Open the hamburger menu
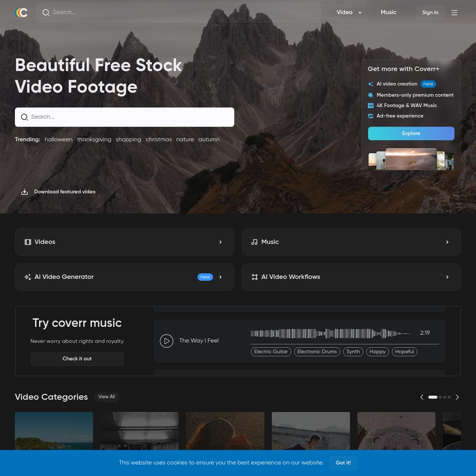Image resolution: width=476 pixels, height=476 pixels. click(454, 12)
